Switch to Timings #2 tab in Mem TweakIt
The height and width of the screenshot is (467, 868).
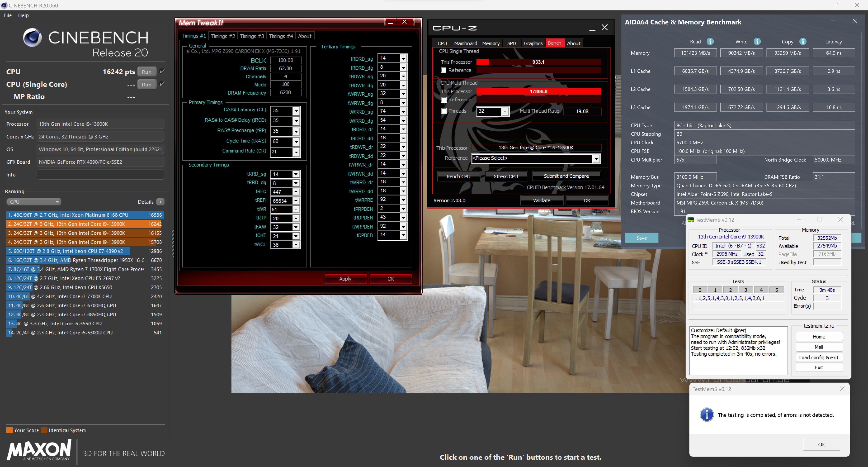pos(223,36)
